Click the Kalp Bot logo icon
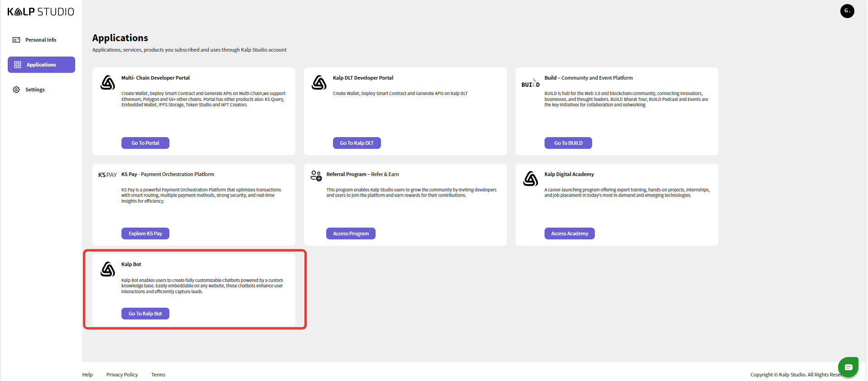This screenshot has height=381, width=868. coord(108,269)
